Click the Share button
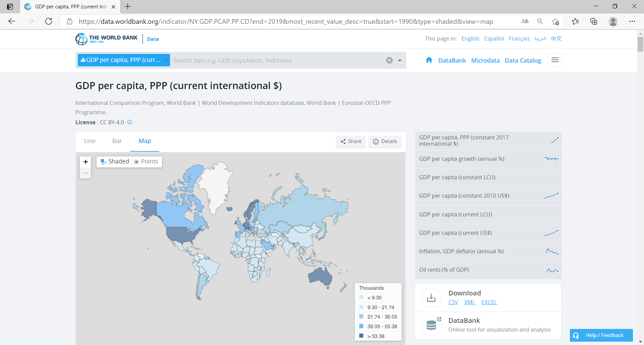Viewport: 644px width, 345px height. pos(351,141)
